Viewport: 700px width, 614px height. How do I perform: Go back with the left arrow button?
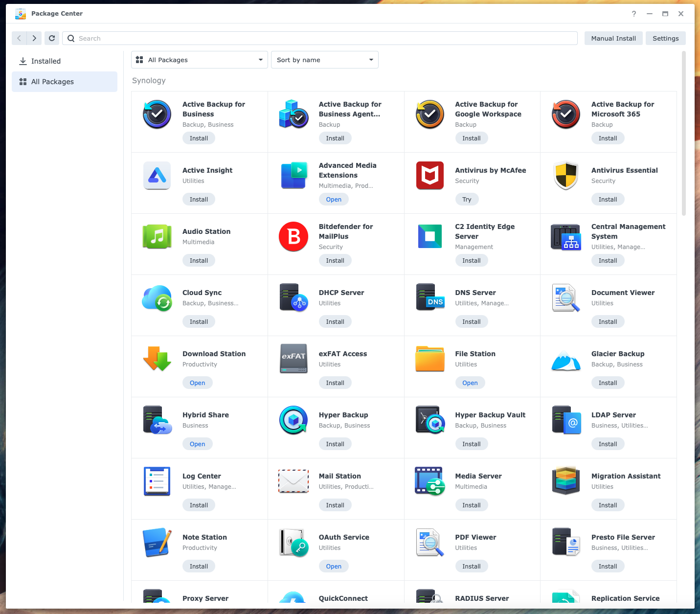click(x=19, y=38)
